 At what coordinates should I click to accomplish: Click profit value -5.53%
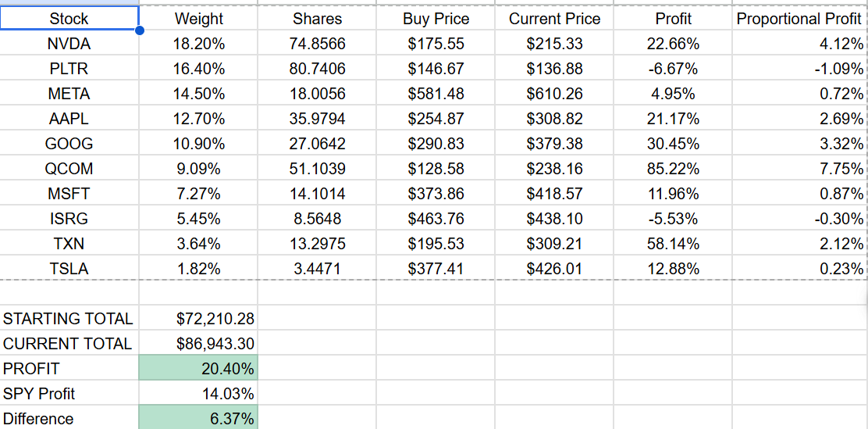click(673, 218)
